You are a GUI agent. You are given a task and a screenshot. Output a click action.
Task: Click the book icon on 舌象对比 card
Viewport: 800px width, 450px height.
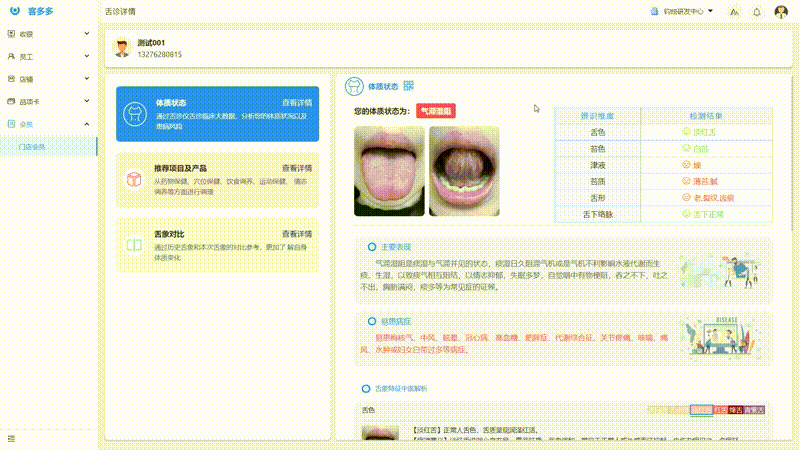pyautogui.click(x=134, y=245)
